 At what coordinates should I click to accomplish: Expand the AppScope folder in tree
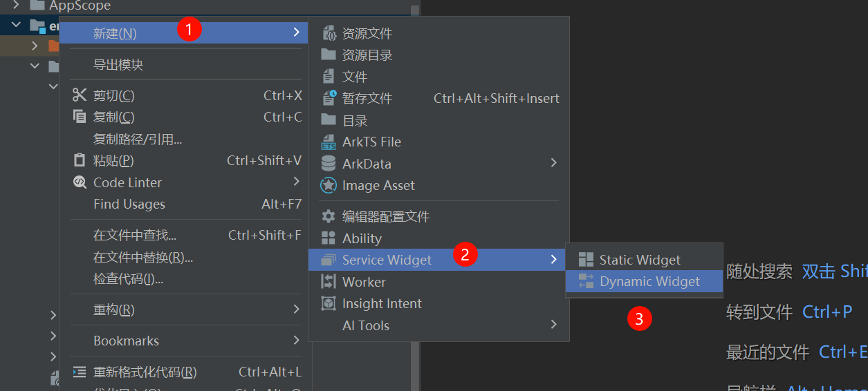click(x=16, y=6)
